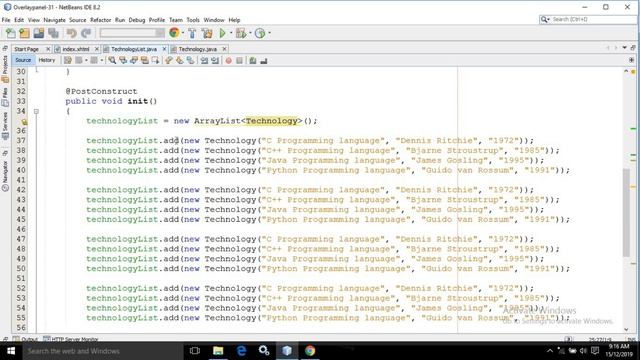Open the editor Forward icon's dropdown arrow
The height and width of the screenshot is (360, 640).
102,60
